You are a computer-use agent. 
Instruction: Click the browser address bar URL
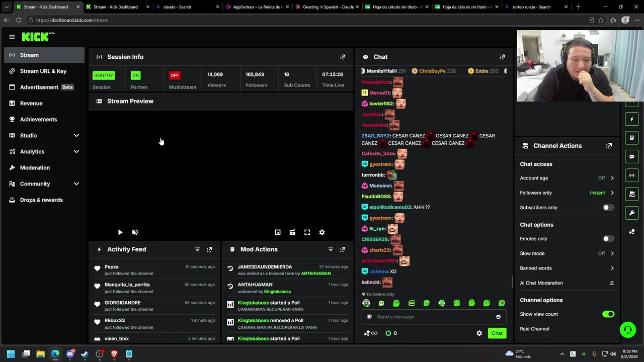(72, 20)
